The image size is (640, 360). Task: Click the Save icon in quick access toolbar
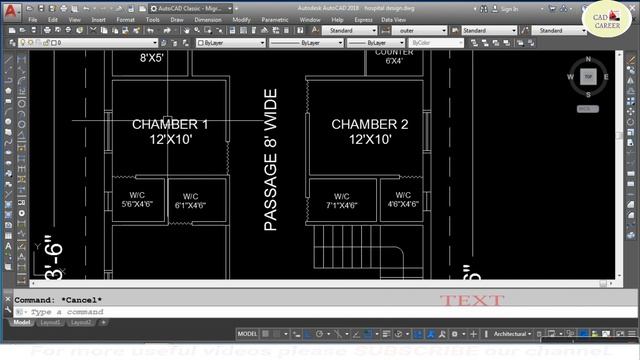41,8
